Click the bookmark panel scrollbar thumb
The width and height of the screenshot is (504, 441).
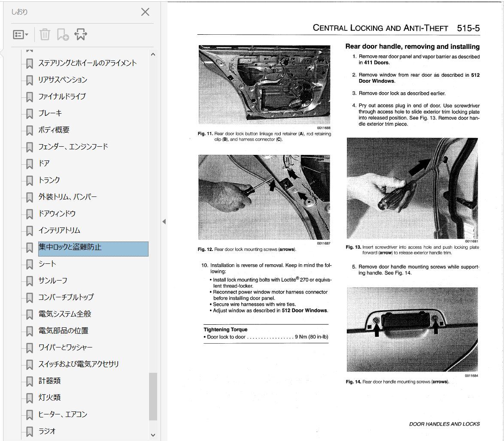pyautogui.click(x=153, y=396)
